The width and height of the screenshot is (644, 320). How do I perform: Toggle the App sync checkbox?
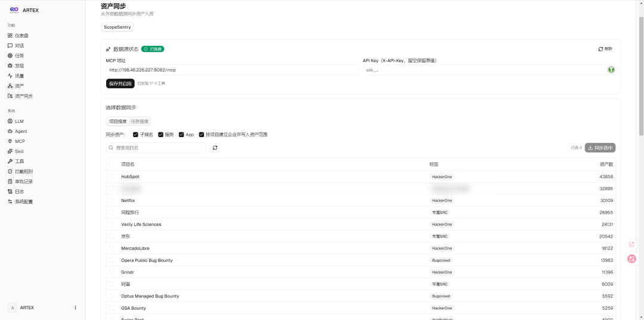pos(181,135)
